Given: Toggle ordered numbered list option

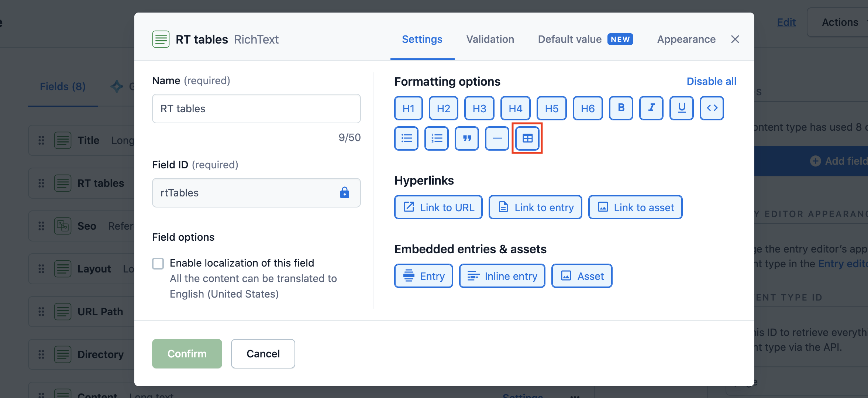Looking at the screenshot, I should tap(437, 138).
